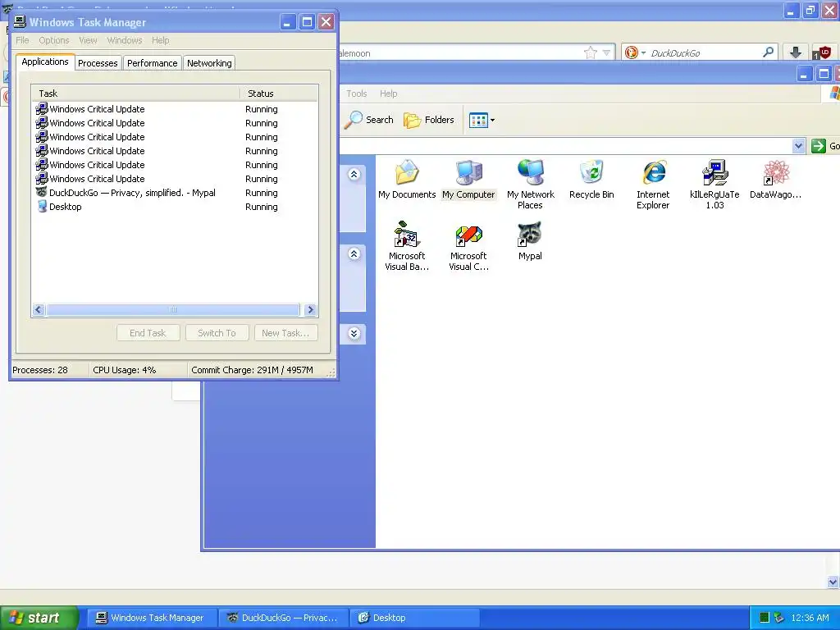Screen dimensions: 840x630
Task: Select DuckDuckGo — Privacy, simplified task row
Action: [x=175, y=193]
